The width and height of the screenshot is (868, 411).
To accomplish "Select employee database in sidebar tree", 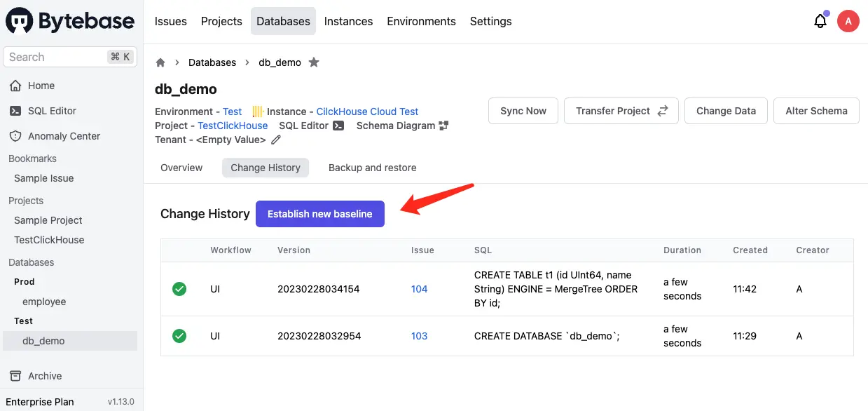I will (x=44, y=302).
